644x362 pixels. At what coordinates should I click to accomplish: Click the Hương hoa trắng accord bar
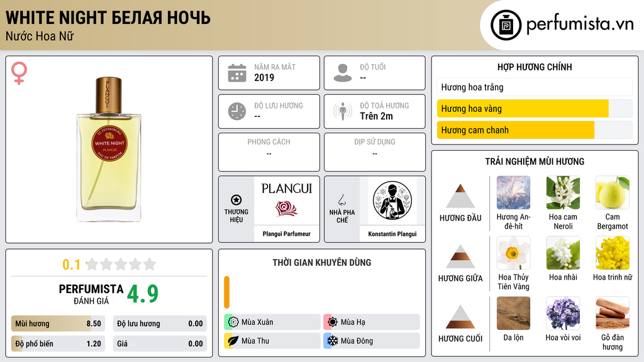(x=535, y=87)
